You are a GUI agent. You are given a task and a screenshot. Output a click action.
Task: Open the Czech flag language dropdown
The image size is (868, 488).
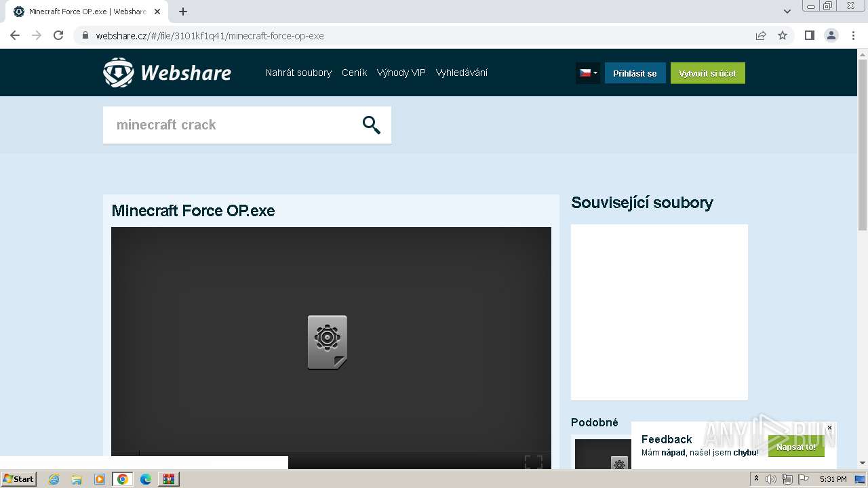587,73
